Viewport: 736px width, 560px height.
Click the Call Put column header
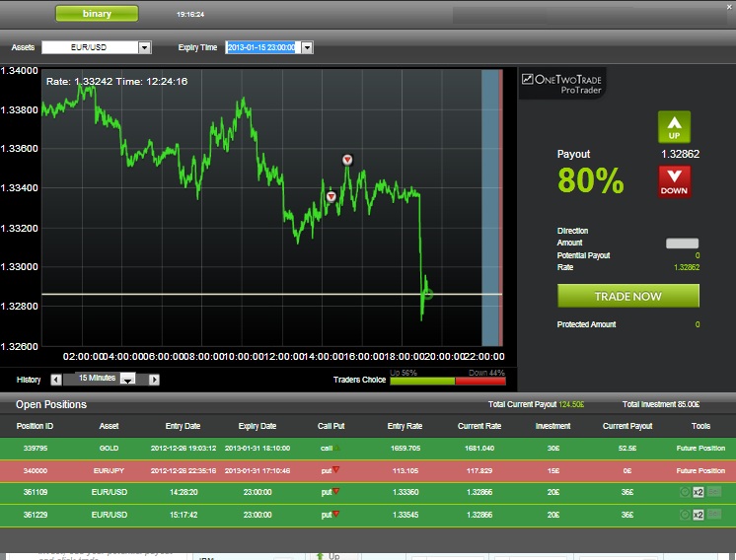point(331,426)
